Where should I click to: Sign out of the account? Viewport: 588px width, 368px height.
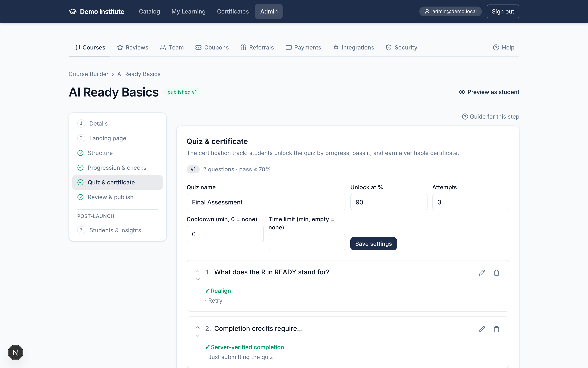pyautogui.click(x=503, y=11)
